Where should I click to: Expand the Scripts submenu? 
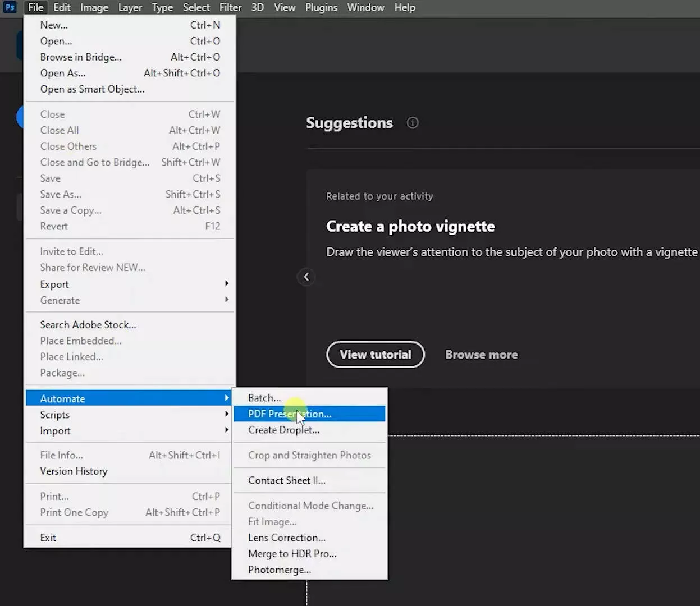(x=130, y=415)
